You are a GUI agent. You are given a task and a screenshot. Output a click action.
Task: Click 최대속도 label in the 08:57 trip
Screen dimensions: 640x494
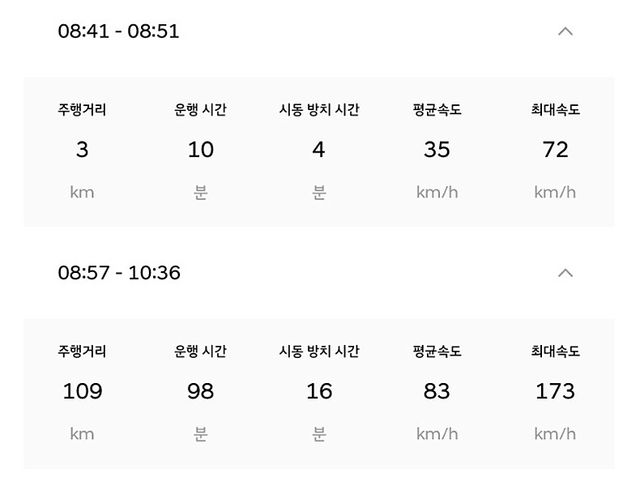[x=555, y=351]
